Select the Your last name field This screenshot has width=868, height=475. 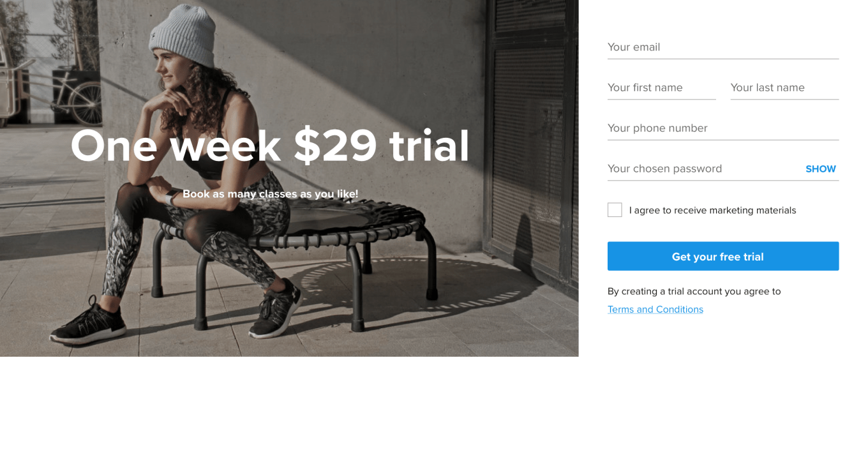(784, 87)
